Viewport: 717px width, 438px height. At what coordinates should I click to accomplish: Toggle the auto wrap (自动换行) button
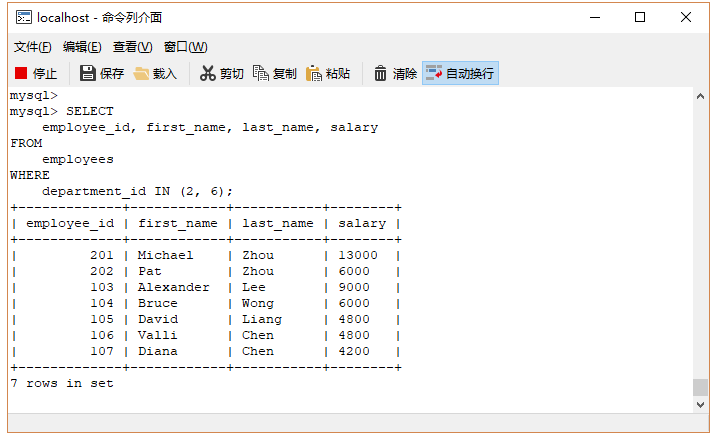click(x=460, y=73)
